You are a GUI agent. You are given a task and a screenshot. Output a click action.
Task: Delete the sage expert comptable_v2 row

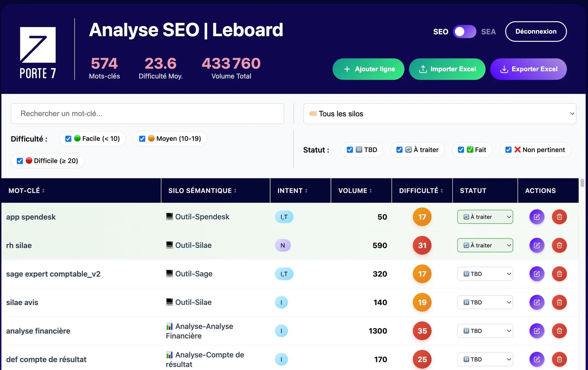click(559, 274)
